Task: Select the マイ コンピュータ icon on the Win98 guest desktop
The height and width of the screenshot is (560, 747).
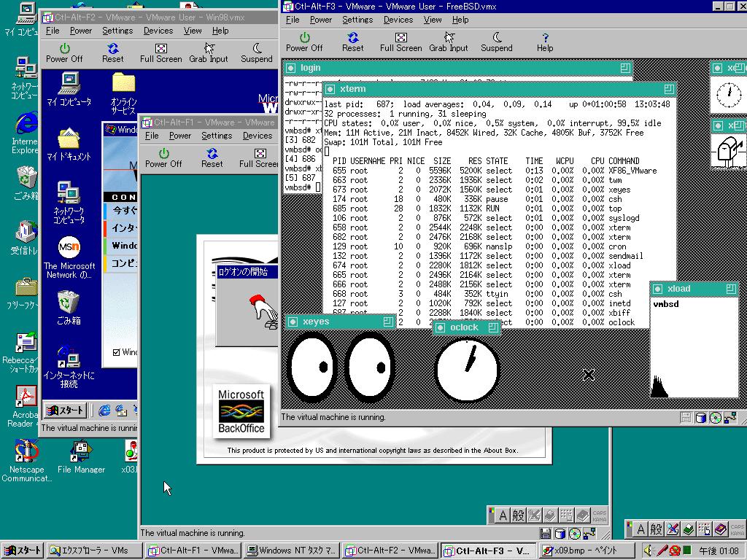Action: point(69,90)
